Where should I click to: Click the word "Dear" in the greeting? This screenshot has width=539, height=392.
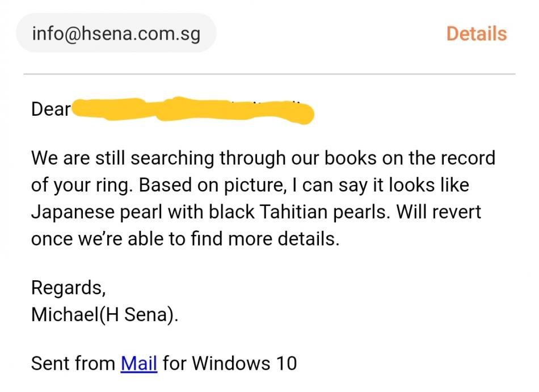50,109
